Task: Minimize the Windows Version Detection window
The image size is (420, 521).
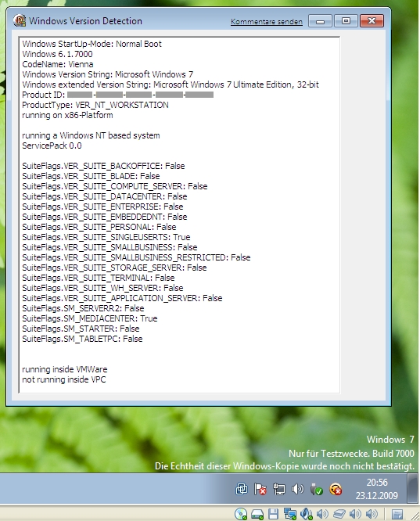Action: [x=321, y=21]
